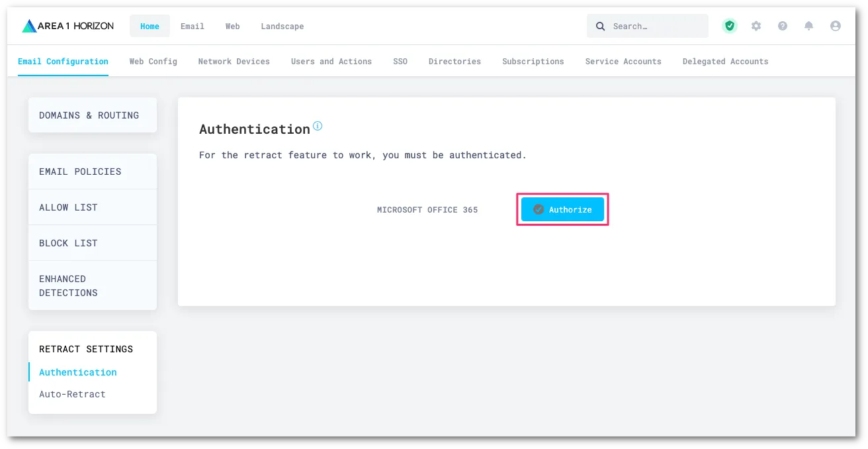Open Enhanced Detections settings
Image resolution: width=868 pixels, height=449 pixels.
[68, 285]
